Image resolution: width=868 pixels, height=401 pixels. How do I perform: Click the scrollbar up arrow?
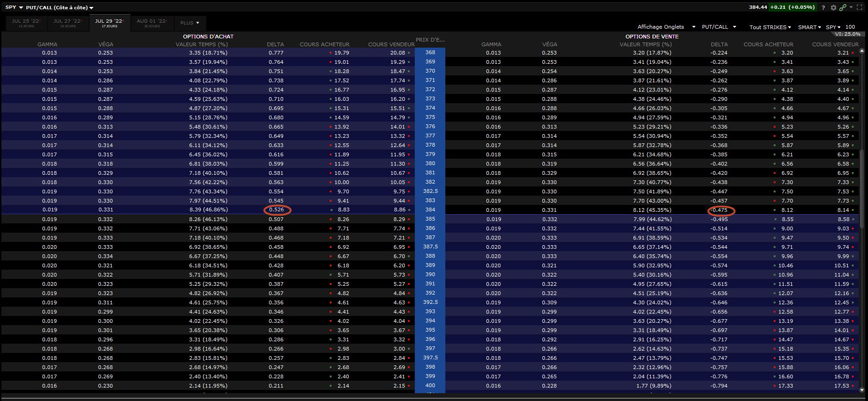[x=862, y=51]
